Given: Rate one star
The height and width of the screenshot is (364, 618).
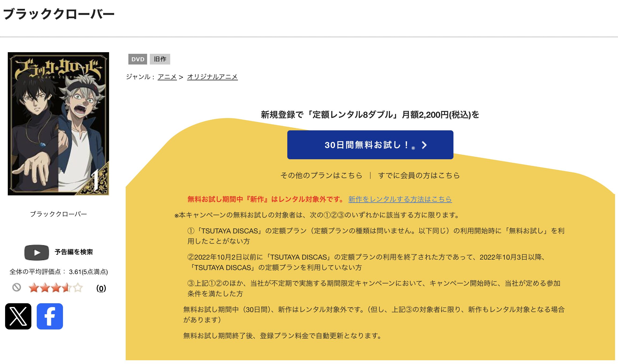Looking at the screenshot, I should [x=34, y=288].
